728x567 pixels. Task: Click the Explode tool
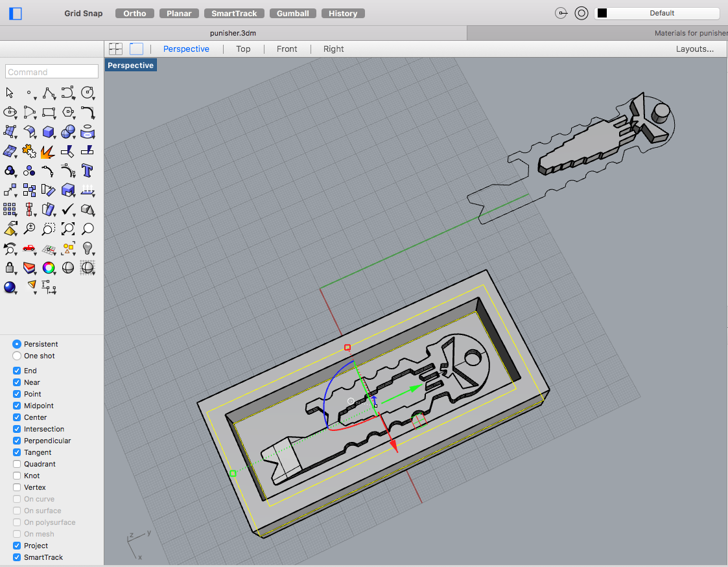coord(48,151)
